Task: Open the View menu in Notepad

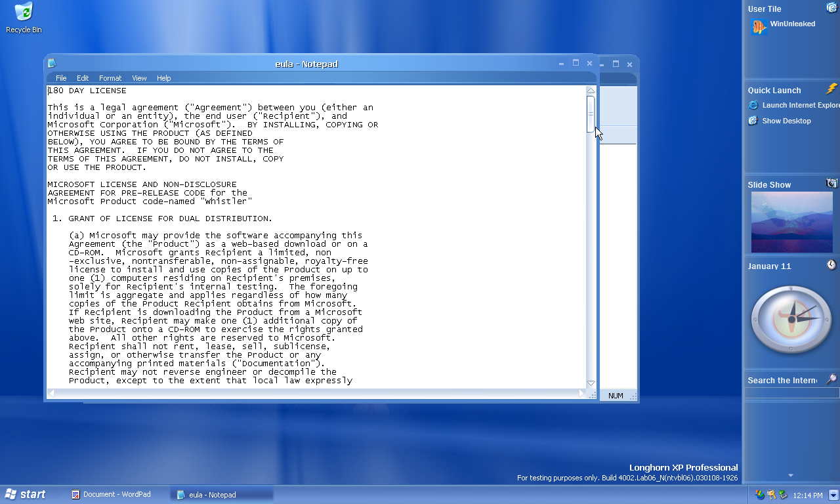Action: (x=139, y=78)
